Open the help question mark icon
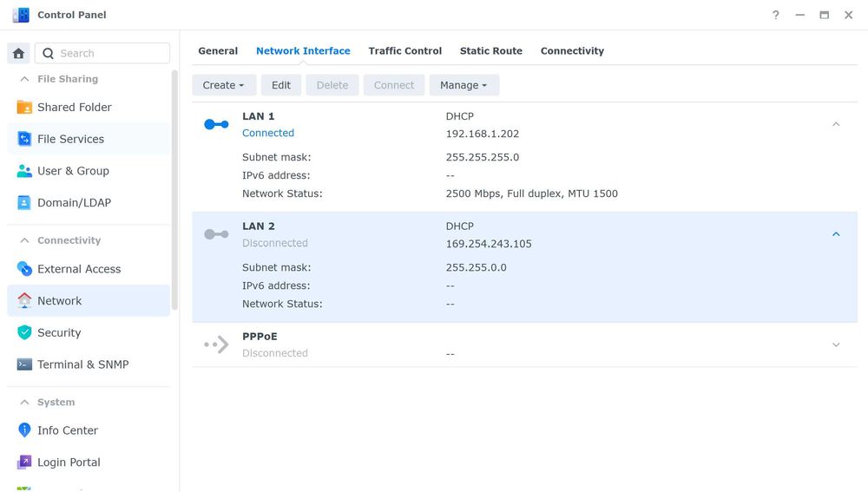Image resolution: width=868 pixels, height=492 pixels. [x=775, y=15]
